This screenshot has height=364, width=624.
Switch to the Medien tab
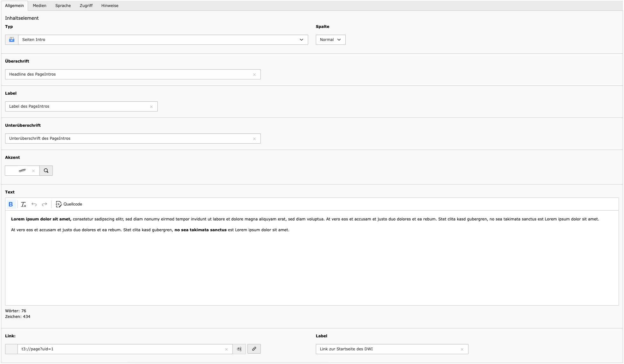coord(39,6)
